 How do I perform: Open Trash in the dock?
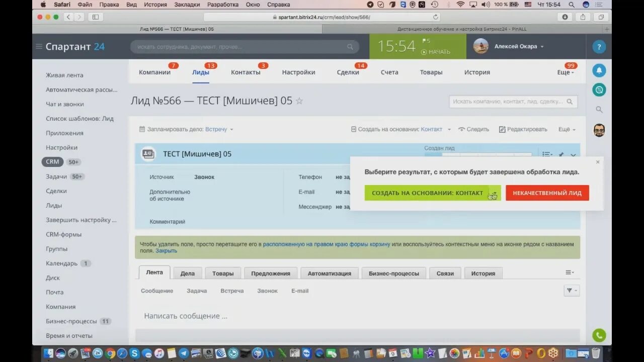[596, 353]
